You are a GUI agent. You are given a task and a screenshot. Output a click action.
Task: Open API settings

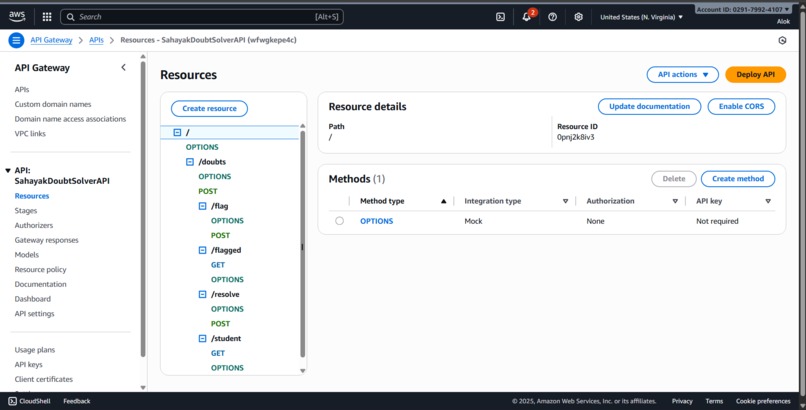pyautogui.click(x=34, y=314)
